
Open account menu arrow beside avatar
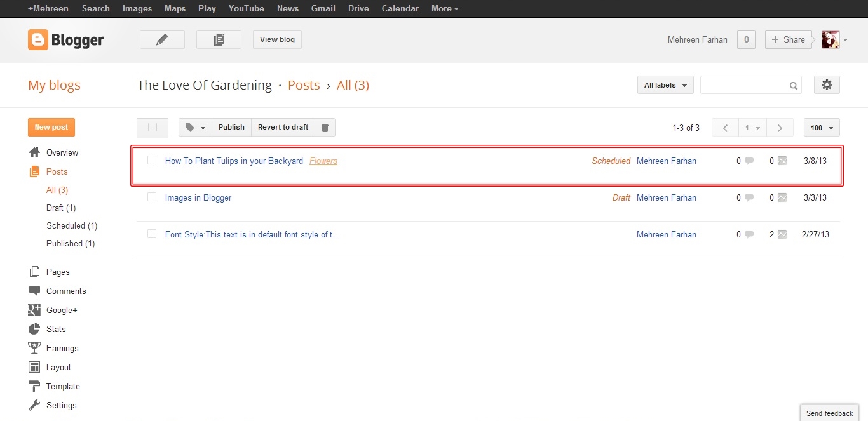pos(845,40)
